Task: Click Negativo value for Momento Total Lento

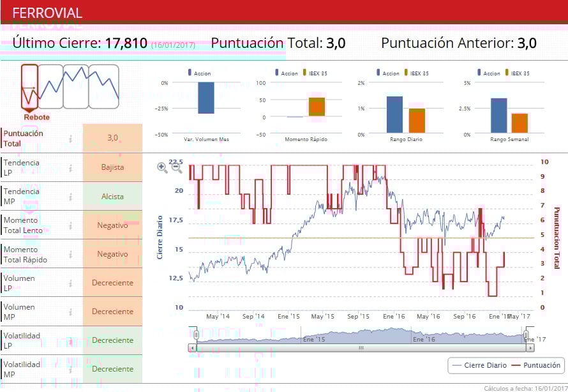Action: [x=113, y=225]
